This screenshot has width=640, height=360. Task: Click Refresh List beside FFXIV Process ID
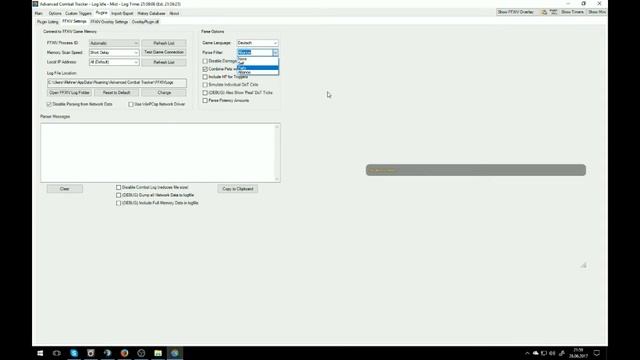[x=164, y=43]
